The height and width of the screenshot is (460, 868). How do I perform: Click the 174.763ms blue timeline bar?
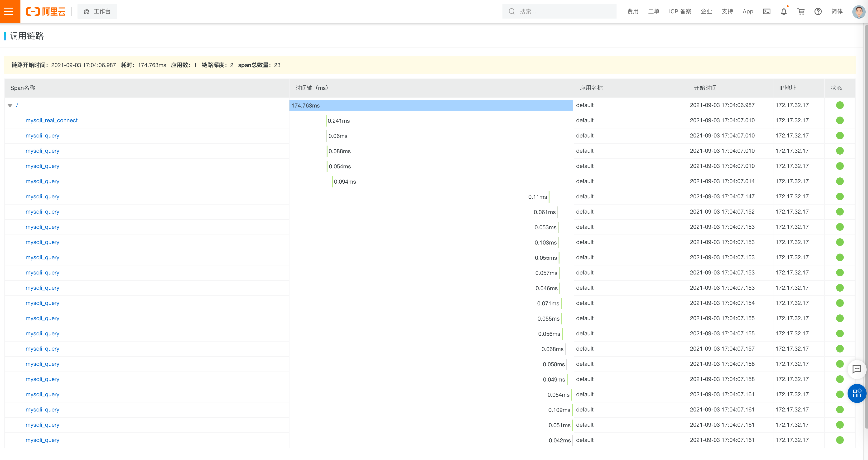[x=431, y=106]
